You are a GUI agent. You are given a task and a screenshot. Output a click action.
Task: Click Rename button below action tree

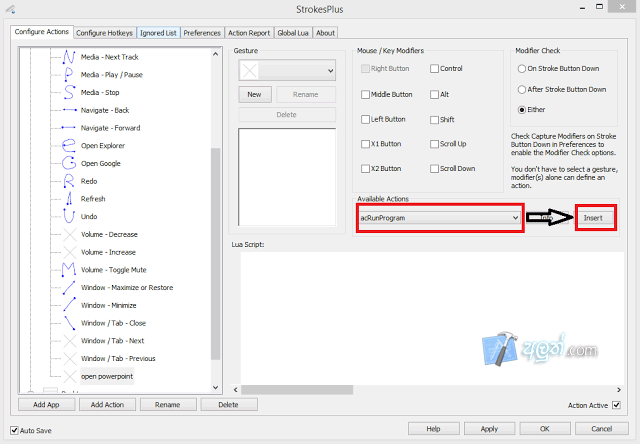168,404
